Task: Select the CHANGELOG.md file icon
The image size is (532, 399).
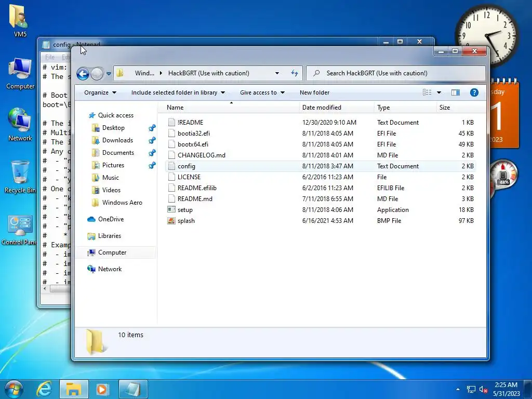Action: [x=171, y=155]
